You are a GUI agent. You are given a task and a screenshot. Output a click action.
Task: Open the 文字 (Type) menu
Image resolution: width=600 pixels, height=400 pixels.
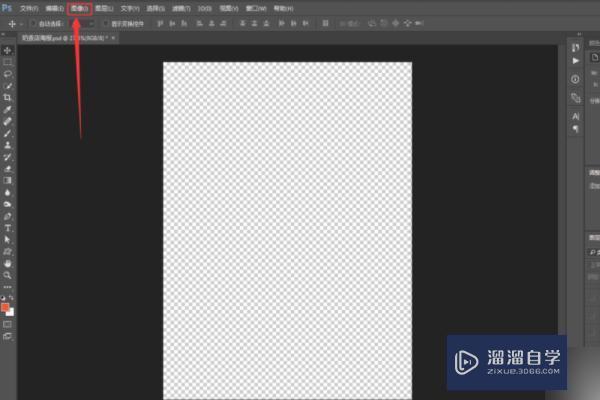pos(130,8)
